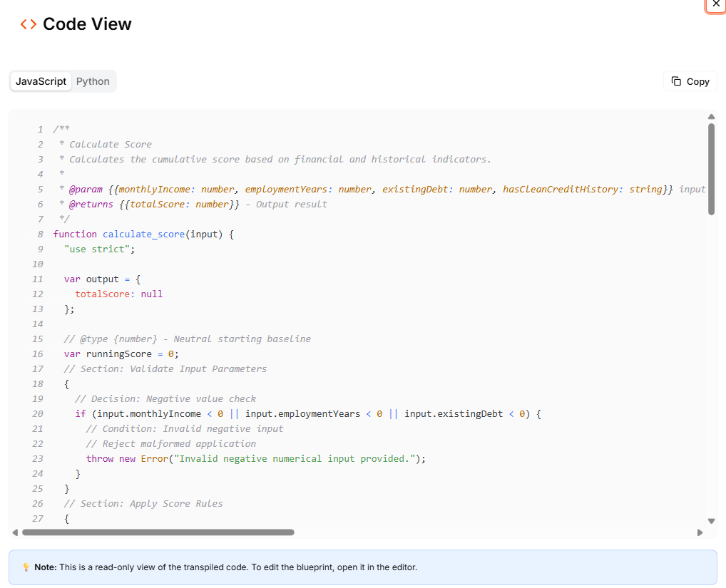This screenshot has height=588, width=726.
Task: Click the horizontal scrollbar right arrow
Action: [700, 532]
